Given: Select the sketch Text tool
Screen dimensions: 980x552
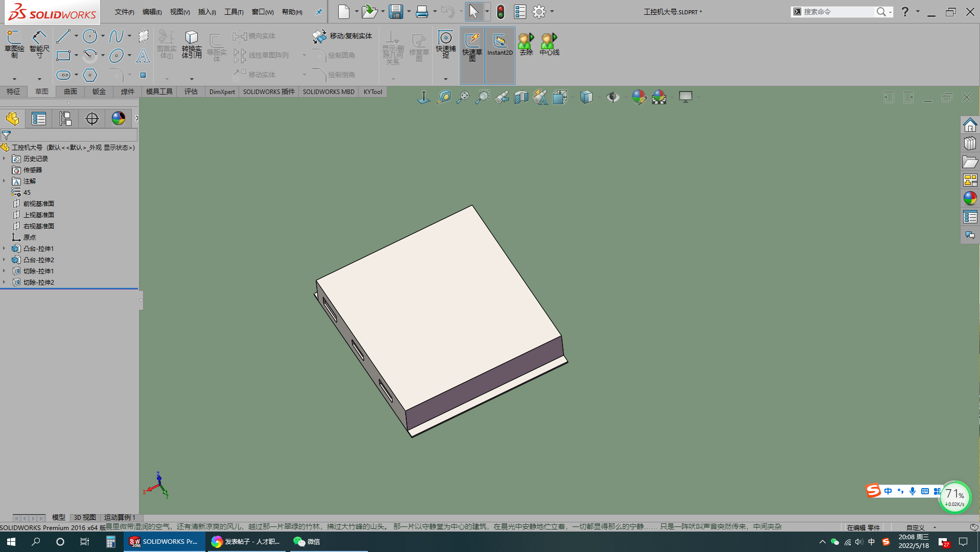Looking at the screenshot, I should click(143, 55).
